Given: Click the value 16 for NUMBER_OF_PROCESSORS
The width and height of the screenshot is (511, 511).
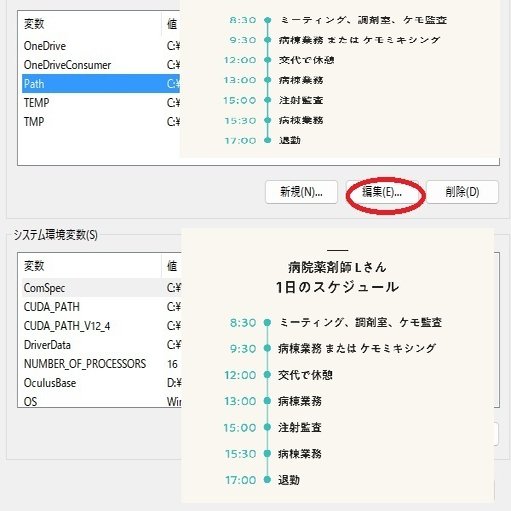Looking at the screenshot, I should [x=172, y=364].
